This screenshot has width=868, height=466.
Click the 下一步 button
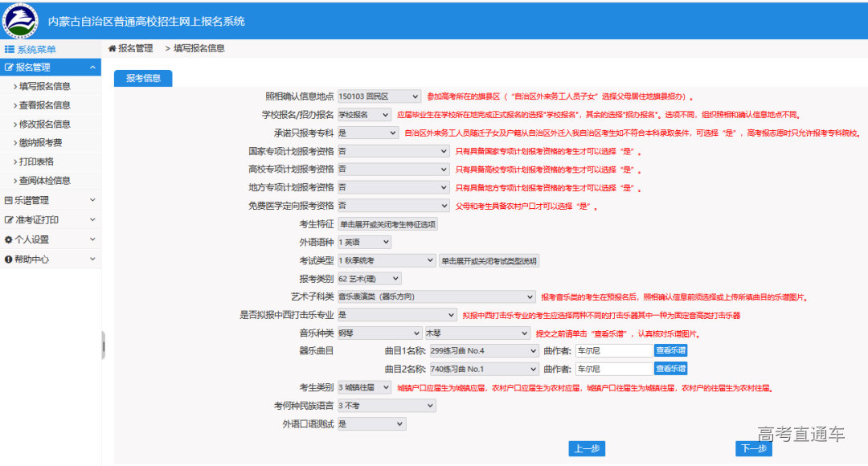(x=753, y=449)
